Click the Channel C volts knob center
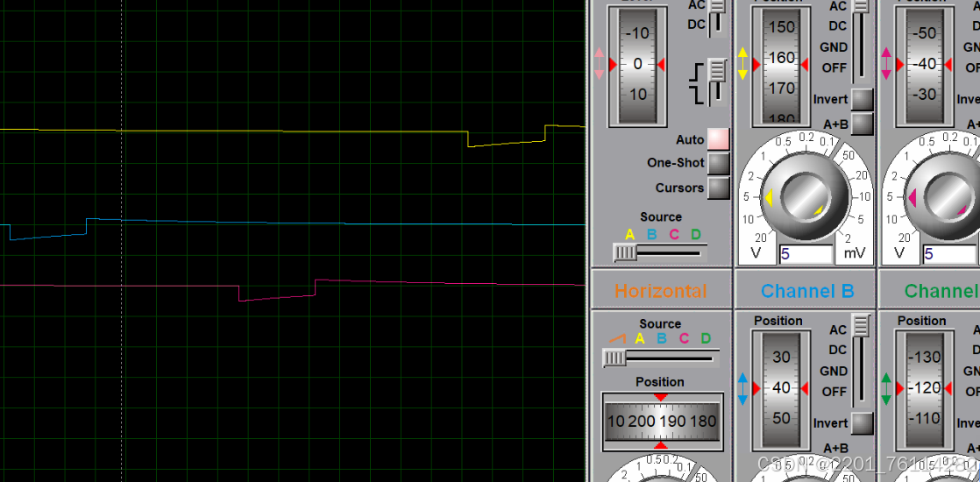This screenshot has width=980, height=482. (x=950, y=198)
